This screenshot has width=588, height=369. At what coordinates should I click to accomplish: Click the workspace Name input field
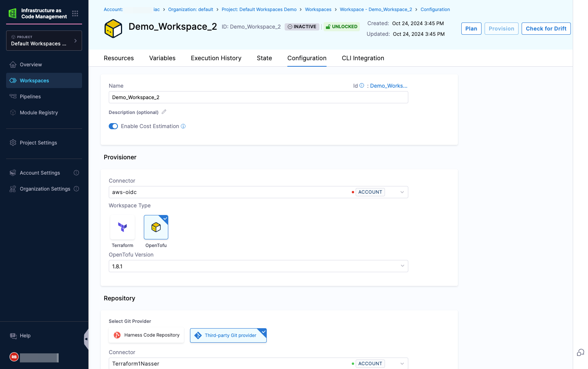[258, 97]
